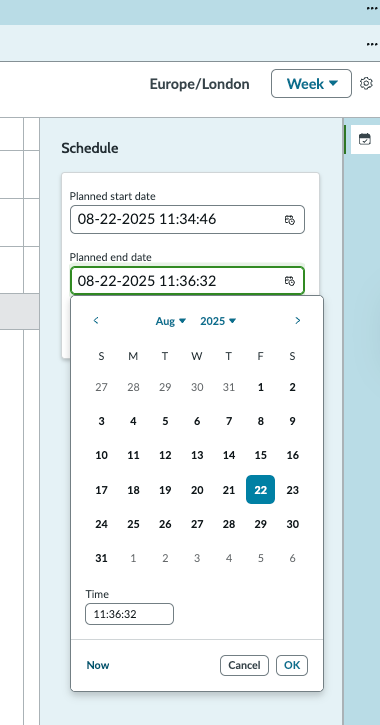Expand the Week view dropdown
The height and width of the screenshot is (725, 380).
(x=312, y=84)
